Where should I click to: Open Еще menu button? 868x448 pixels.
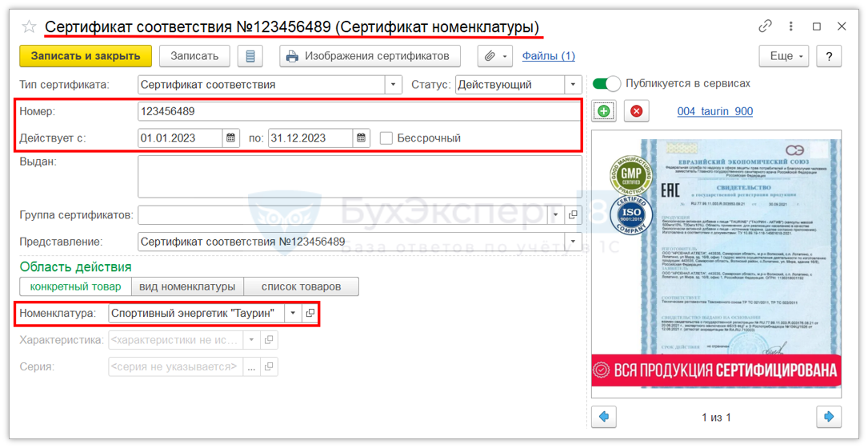[x=784, y=56]
